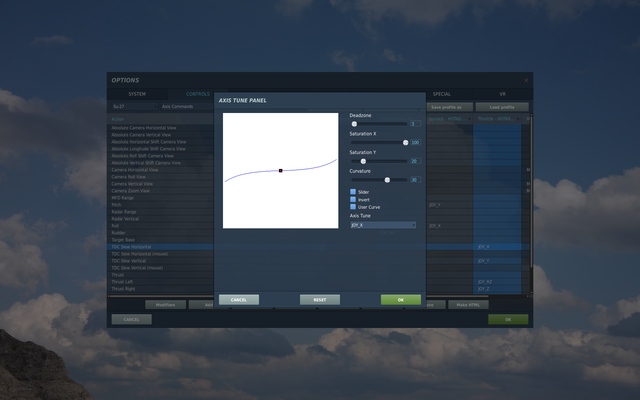Click Cancel in the Options window
Viewport: 640px width, 400px height.
[x=131, y=319]
